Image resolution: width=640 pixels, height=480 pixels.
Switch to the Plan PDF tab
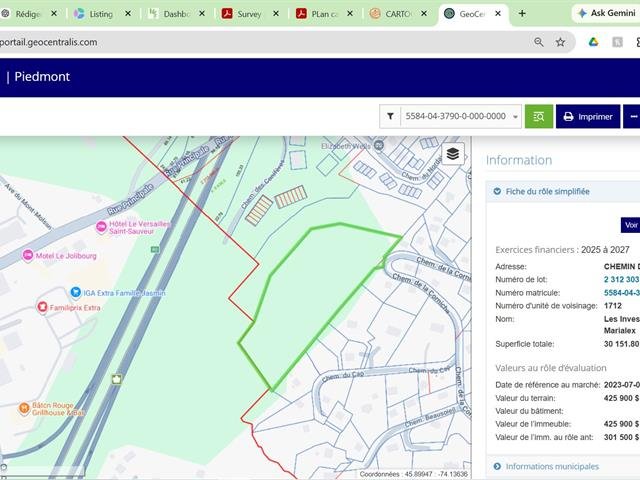324,14
